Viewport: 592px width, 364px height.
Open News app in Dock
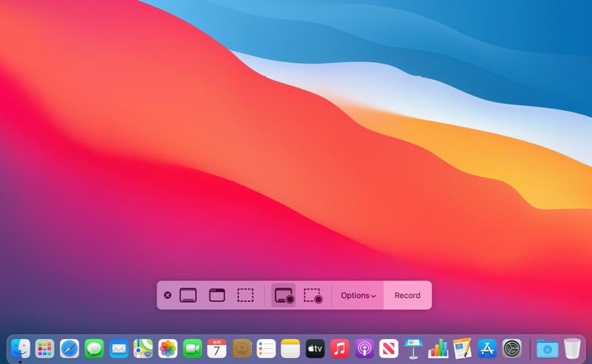(389, 348)
